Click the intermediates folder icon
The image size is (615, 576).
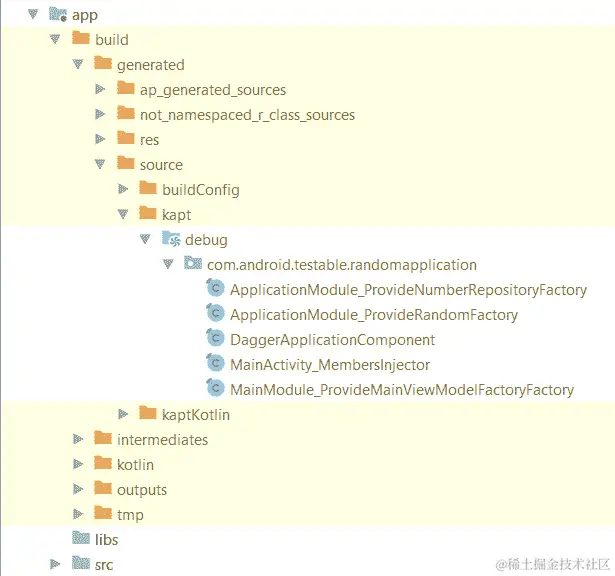point(103,438)
